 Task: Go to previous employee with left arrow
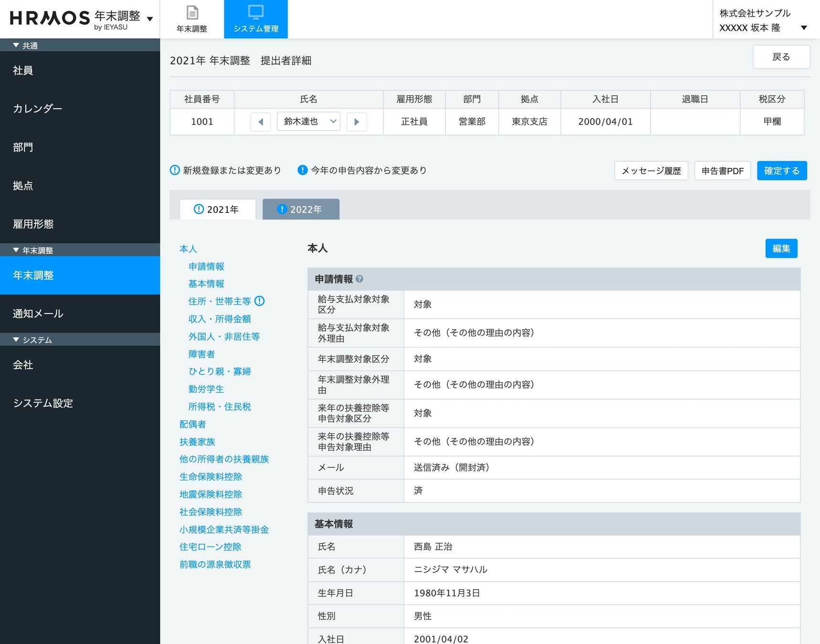pyautogui.click(x=261, y=122)
